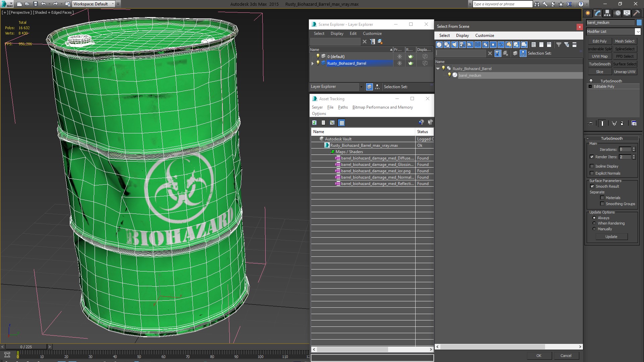Click the Edit Poly modifier button
The width and height of the screenshot is (644, 362).
click(x=599, y=41)
